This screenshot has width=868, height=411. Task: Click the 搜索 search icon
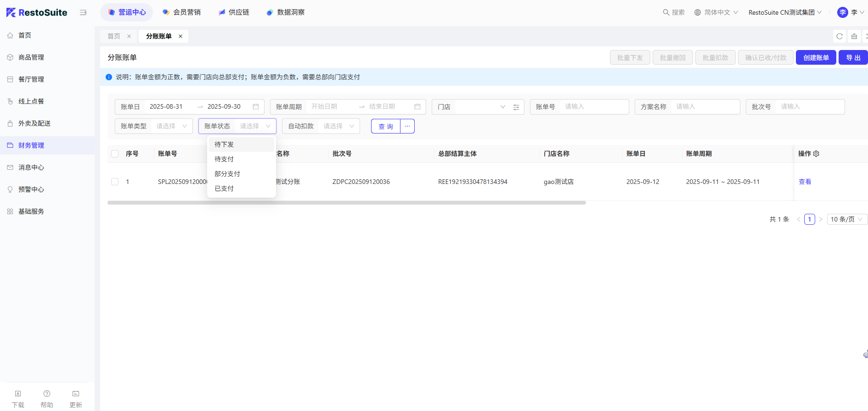[666, 12]
